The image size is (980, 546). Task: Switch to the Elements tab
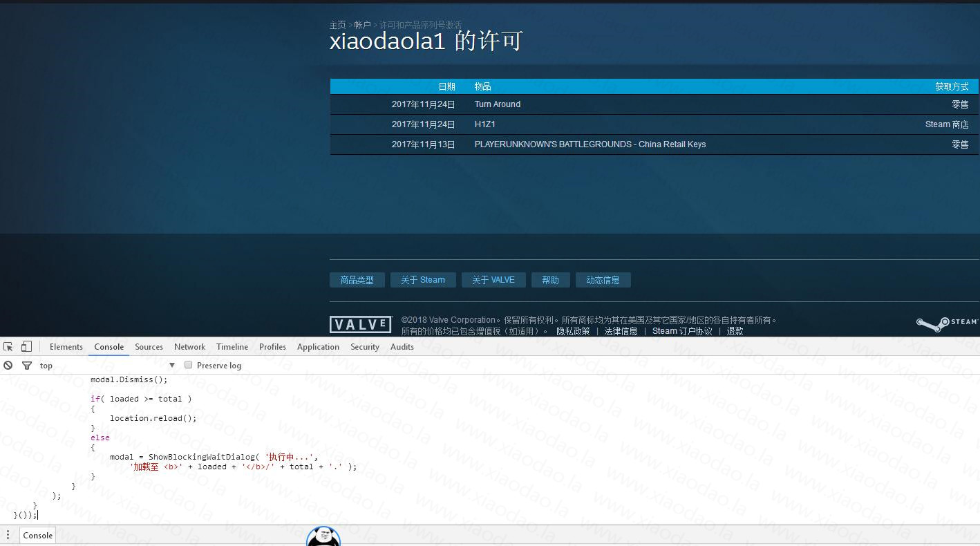coord(66,347)
